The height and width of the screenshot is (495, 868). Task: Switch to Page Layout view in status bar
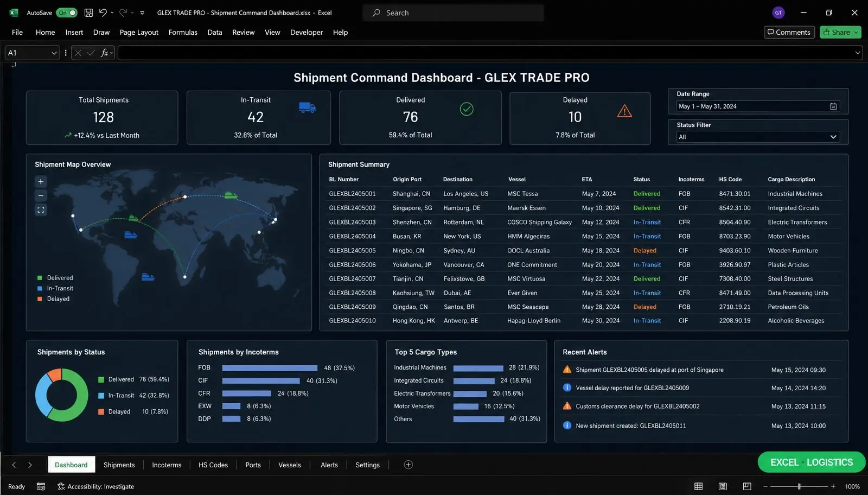click(723, 486)
